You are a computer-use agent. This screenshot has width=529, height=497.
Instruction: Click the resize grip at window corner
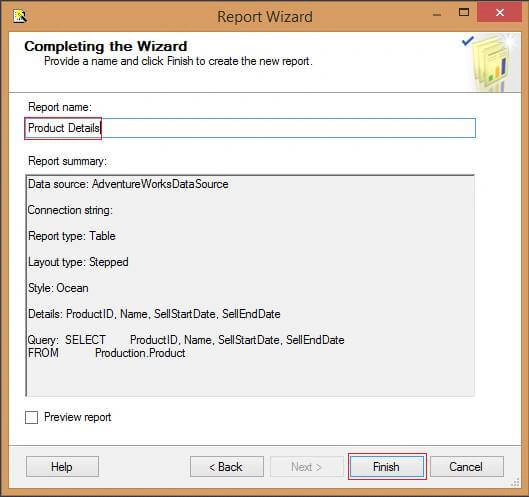515,481
